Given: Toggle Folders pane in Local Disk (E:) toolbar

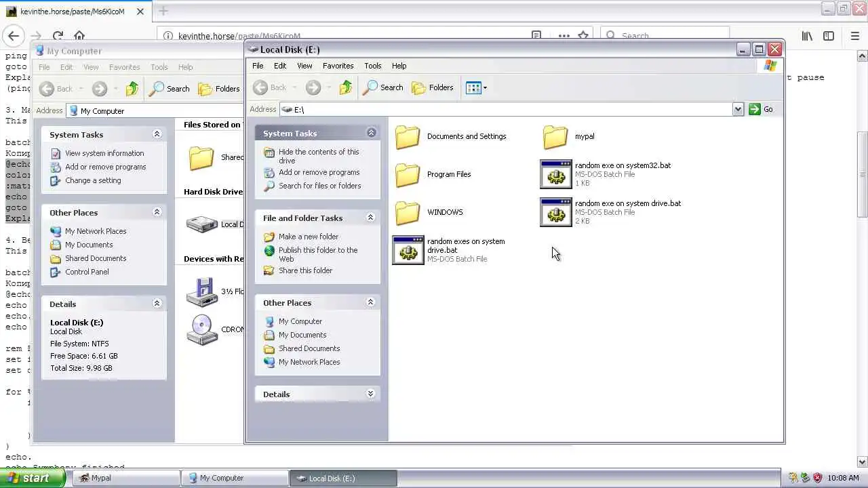Looking at the screenshot, I should click(x=433, y=87).
